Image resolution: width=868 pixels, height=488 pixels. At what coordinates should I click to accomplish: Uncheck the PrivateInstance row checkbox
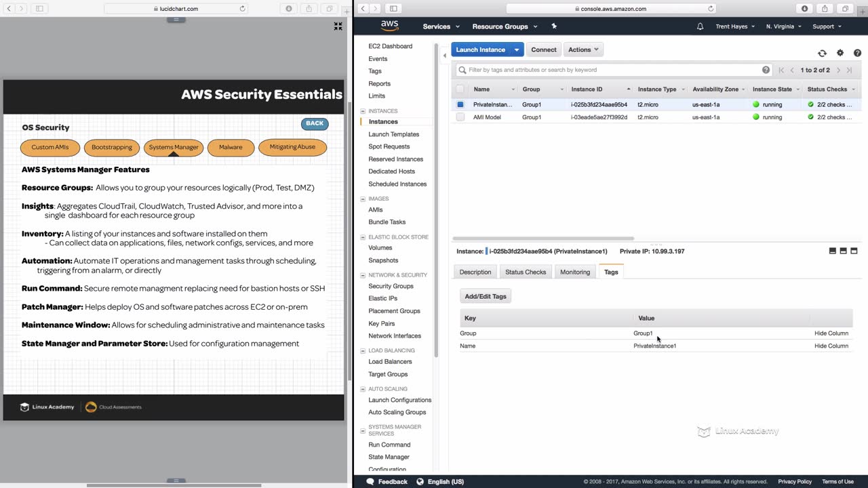(460, 104)
